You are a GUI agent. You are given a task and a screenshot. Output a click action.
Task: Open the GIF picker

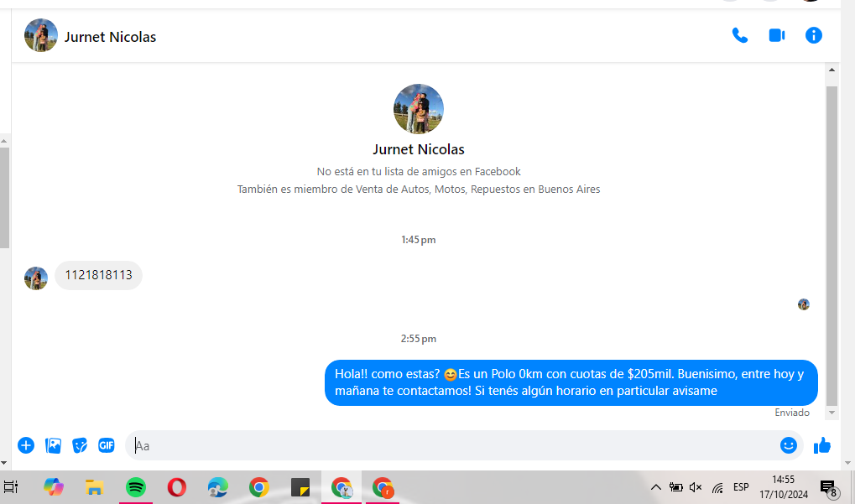coord(106,445)
